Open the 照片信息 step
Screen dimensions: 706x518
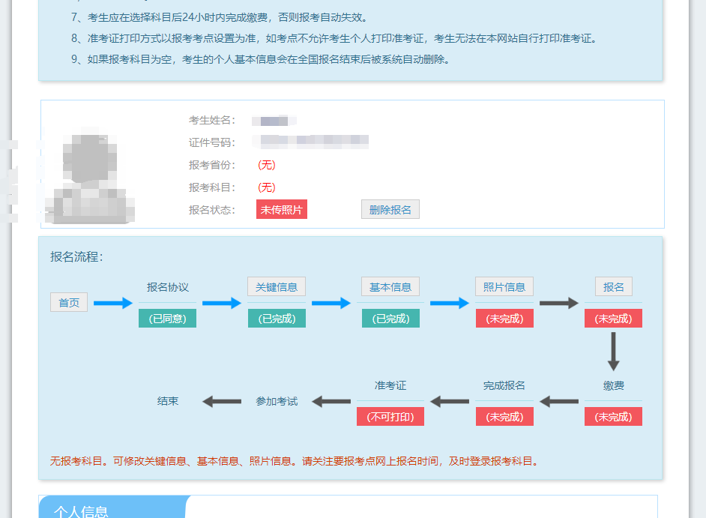504,287
